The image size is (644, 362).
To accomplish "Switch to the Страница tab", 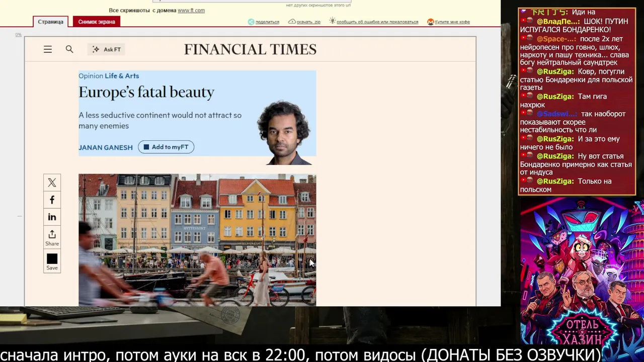I will click(x=50, y=22).
